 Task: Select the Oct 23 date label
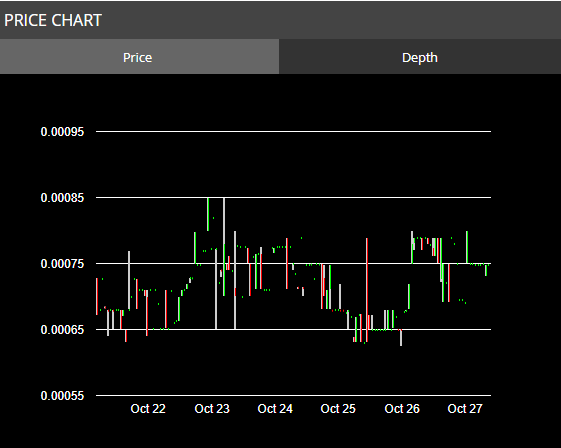(x=212, y=409)
